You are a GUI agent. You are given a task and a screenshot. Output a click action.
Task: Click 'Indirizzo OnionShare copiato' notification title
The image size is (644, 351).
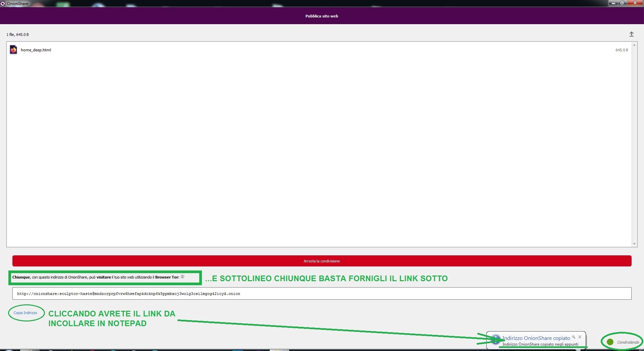pos(536,338)
